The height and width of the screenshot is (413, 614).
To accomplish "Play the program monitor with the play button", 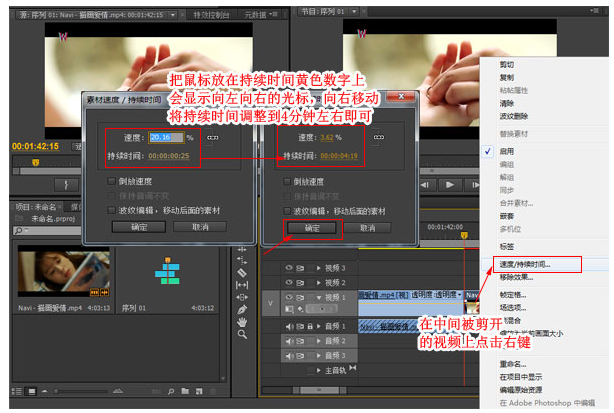I will [450, 184].
